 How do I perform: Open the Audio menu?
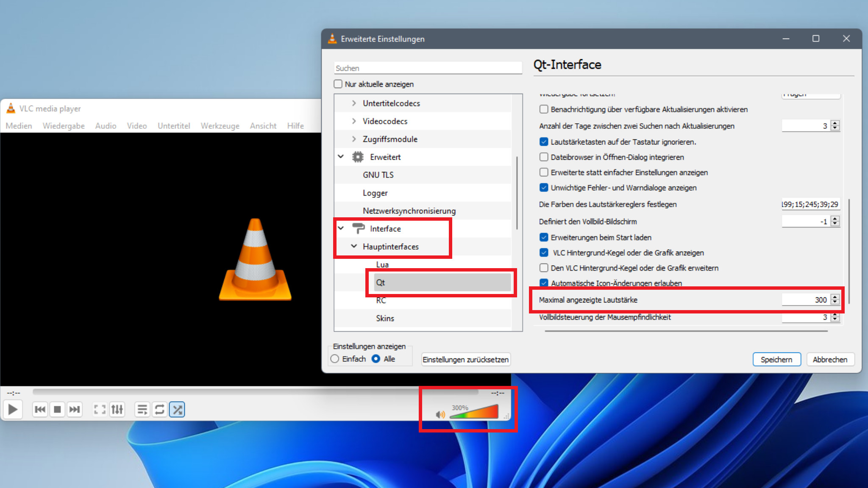106,126
